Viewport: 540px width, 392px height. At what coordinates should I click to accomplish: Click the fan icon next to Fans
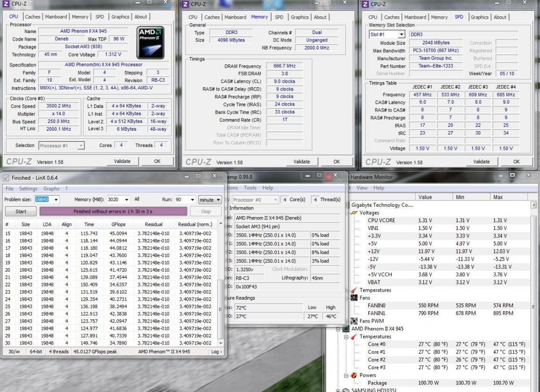pos(354,298)
